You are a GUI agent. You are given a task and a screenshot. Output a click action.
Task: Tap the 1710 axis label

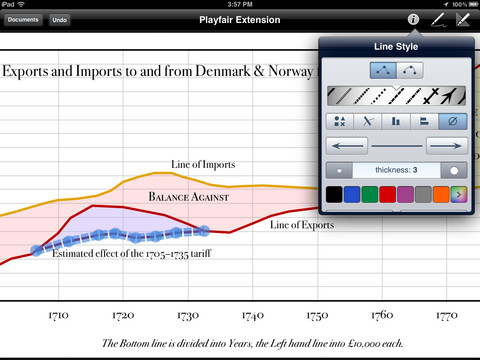pos(59,315)
